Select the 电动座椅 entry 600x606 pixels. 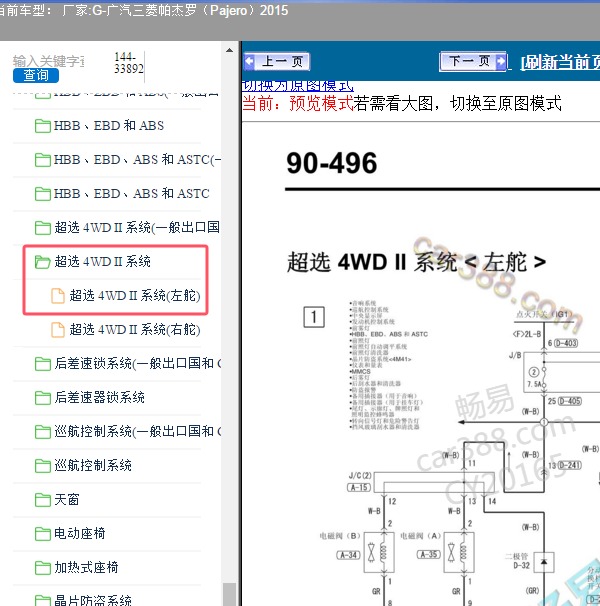[80, 533]
